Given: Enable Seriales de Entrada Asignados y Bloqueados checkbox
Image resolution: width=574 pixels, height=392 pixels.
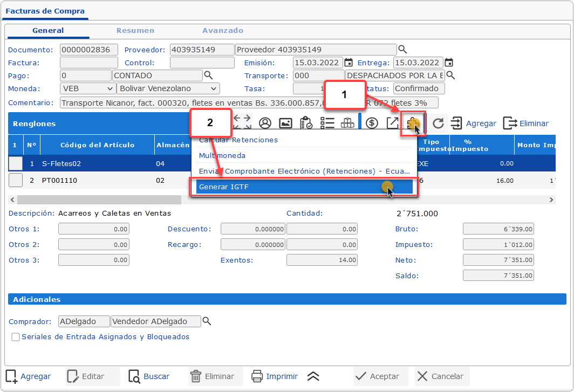Looking at the screenshot, I should pos(16,337).
